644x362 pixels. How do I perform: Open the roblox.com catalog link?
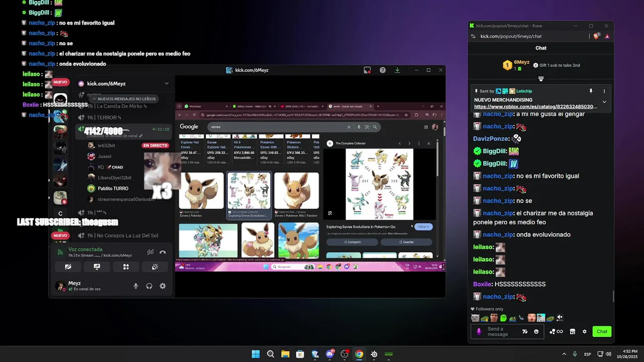point(536,107)
